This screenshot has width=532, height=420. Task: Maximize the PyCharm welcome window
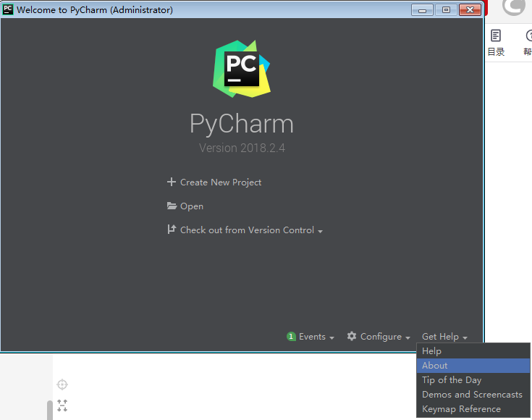pyautogui.click(x=446, y=10)
